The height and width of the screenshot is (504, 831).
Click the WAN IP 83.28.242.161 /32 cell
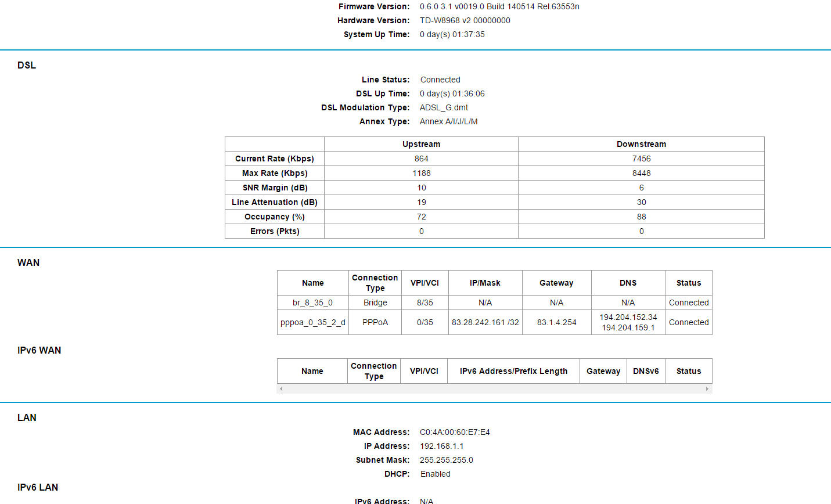pyautogui.click(x=485, y=322)
